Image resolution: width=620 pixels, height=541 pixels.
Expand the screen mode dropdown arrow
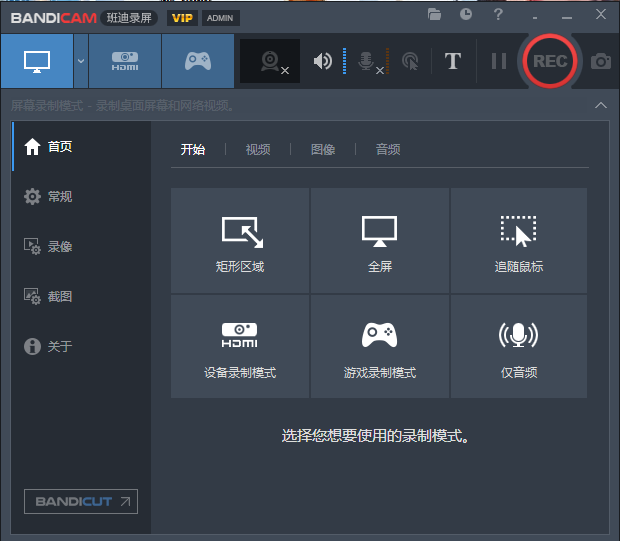pyautogui.click(x=81, y=61)
